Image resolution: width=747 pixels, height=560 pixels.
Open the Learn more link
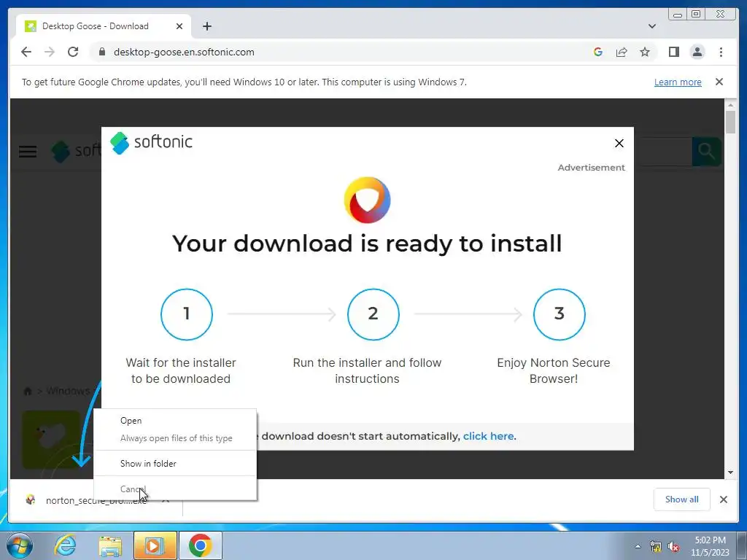tap(678, 82)
